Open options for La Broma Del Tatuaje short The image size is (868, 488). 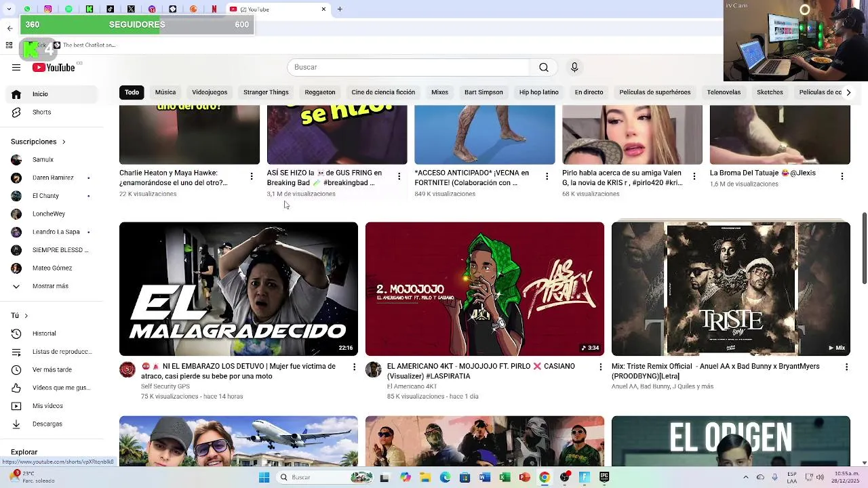tap(842, 176)
